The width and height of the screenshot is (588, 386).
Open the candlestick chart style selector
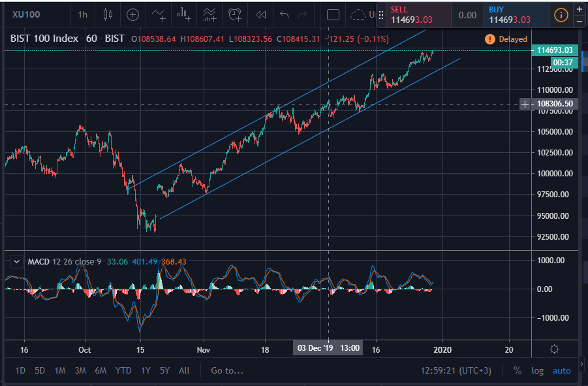[x=108, y=14]
